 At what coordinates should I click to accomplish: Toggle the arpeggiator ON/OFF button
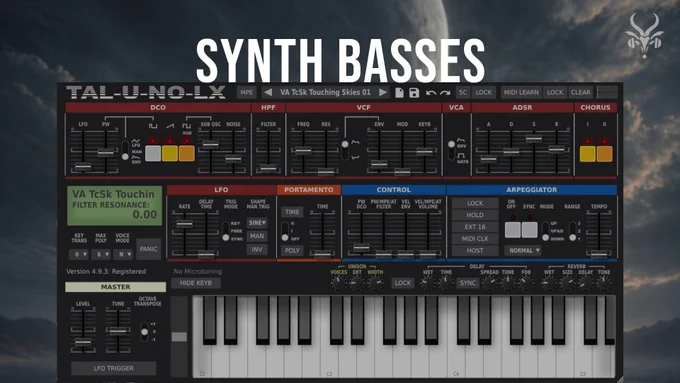pos(513,230)
